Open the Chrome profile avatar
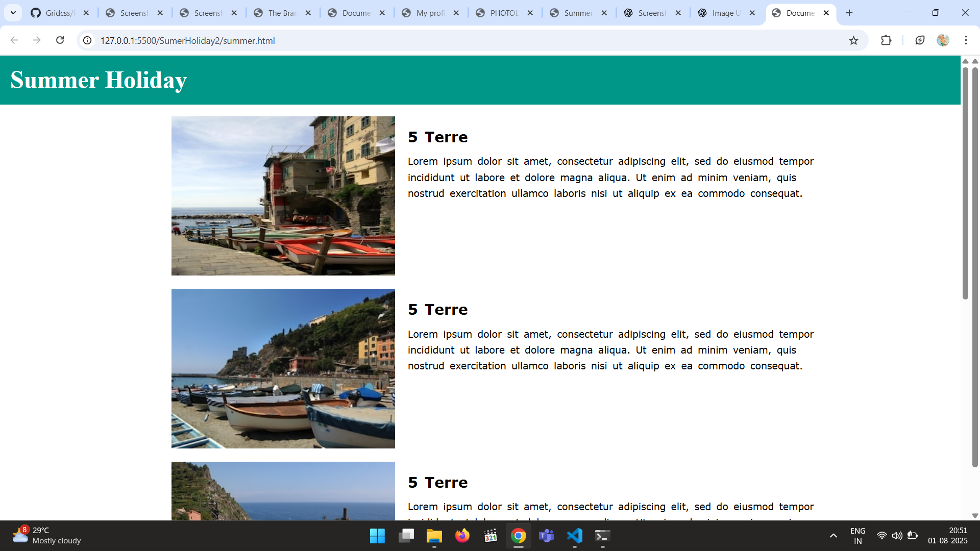 (943, 40)
